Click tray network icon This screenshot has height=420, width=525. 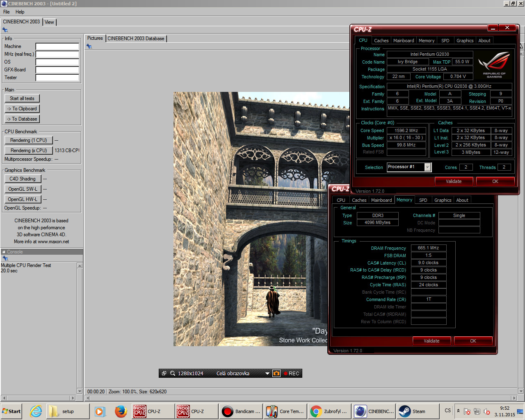point(477,411)
